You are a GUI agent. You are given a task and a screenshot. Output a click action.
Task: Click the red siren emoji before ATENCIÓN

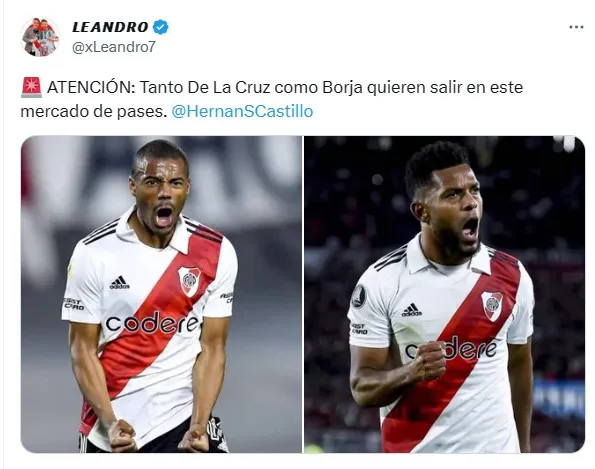31,87
